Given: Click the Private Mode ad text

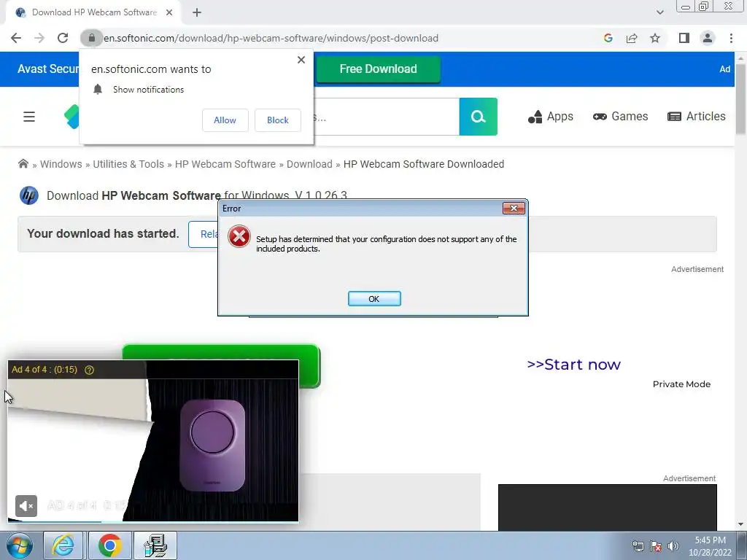Looking at the screenshot, I should tap(681, 384).
